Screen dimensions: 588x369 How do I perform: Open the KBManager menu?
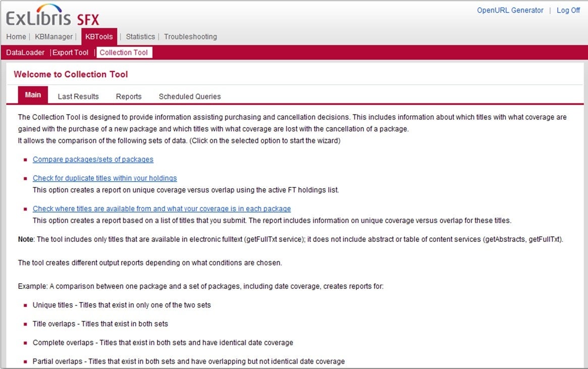click(x=55, y=36)
